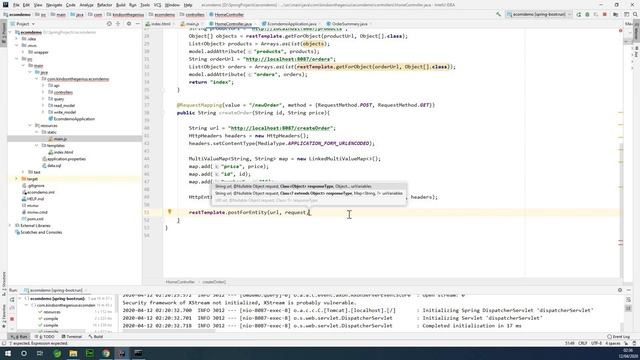This screenshot has height=360, width=640.
Task: Open Project Structure icon in toolbar
Action: 615,14
